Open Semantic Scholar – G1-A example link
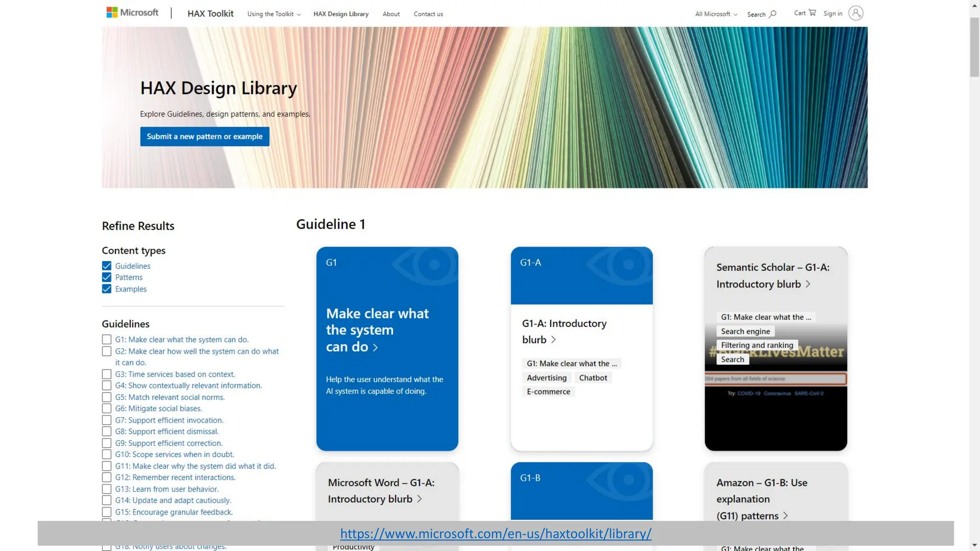This screenshot has width=980, height=551. 772,275
